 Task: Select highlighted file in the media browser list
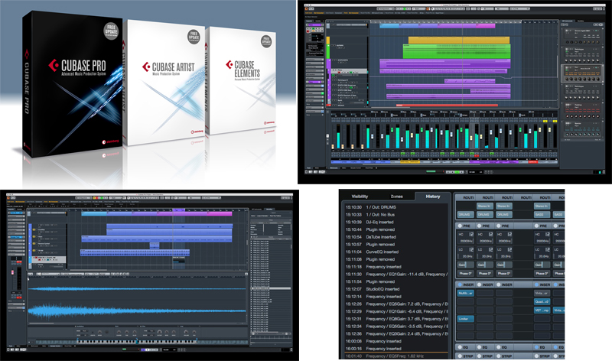[x=272, y=288]
